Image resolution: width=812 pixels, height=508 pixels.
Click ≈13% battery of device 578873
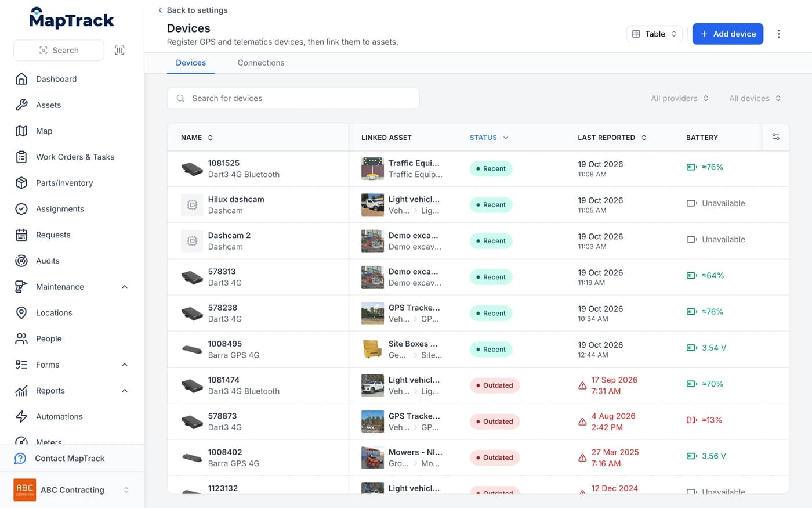[x=704, y=420]
